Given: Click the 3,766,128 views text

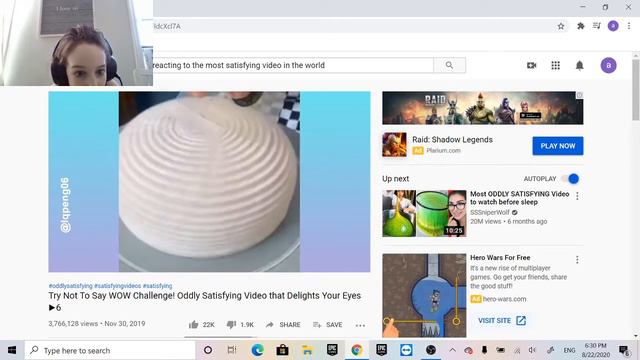Looking at the screenshot, I should [x=73, y=324].
